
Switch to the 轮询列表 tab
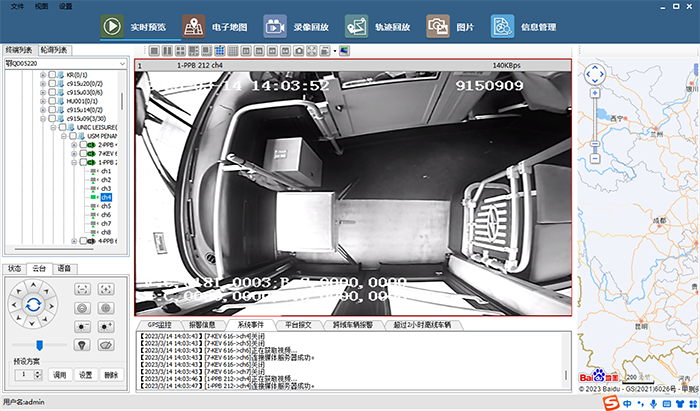point(54,50)
